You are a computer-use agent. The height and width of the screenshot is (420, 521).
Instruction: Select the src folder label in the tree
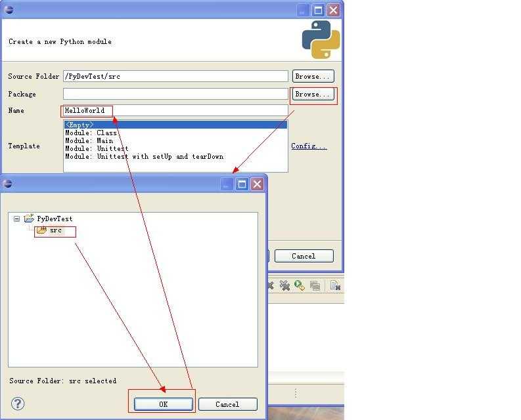point(56,230)
